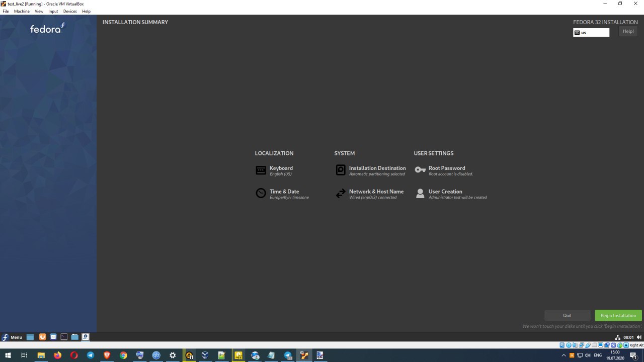Image resolution: width=644 pixels, height=362 pixels.
Task: Open the VirtualBox View menu
Action: 39,11
